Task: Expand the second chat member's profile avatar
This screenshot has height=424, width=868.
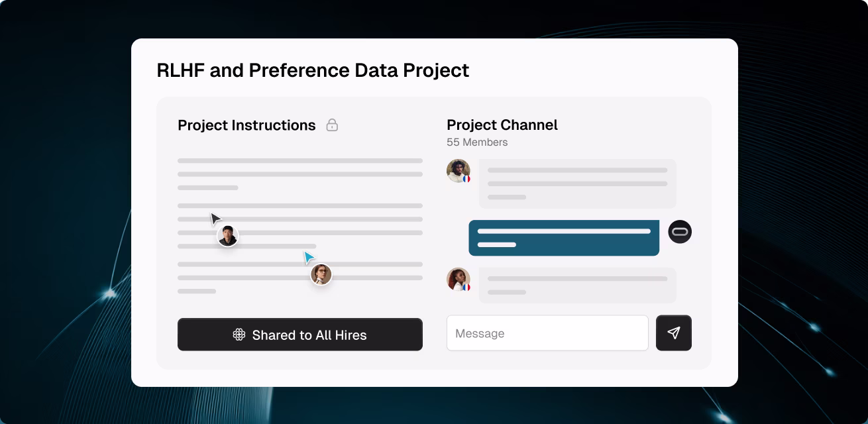Action: pos(458,280)
